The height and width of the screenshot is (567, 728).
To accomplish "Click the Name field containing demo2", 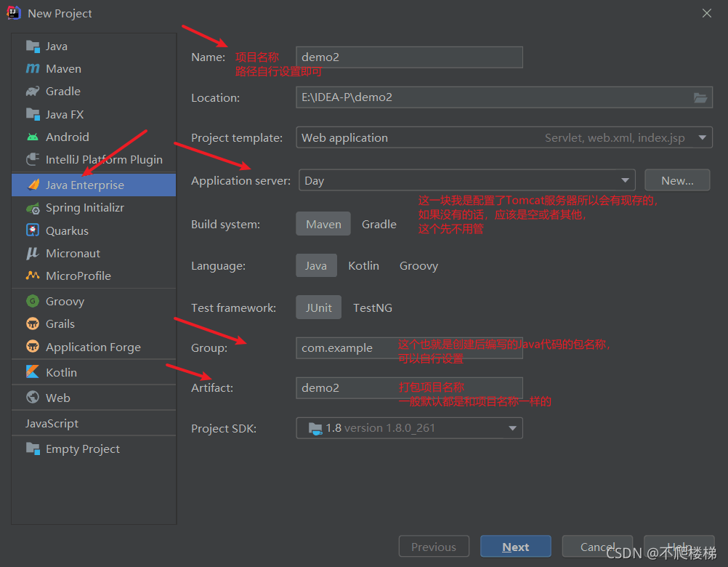I will click(x=409, y=57).
